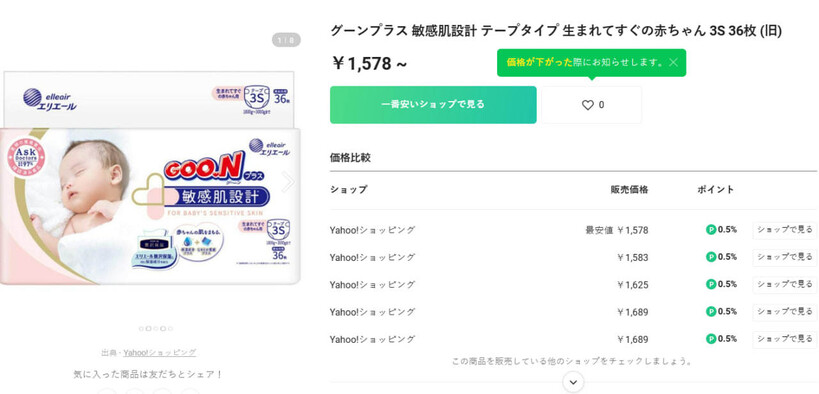Click ショップで見る in the last ¥1,689 row

(x=785, y=340)
